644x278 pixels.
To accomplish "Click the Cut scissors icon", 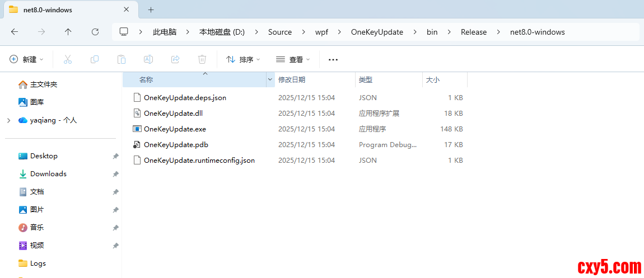I will tap(68, 59).
